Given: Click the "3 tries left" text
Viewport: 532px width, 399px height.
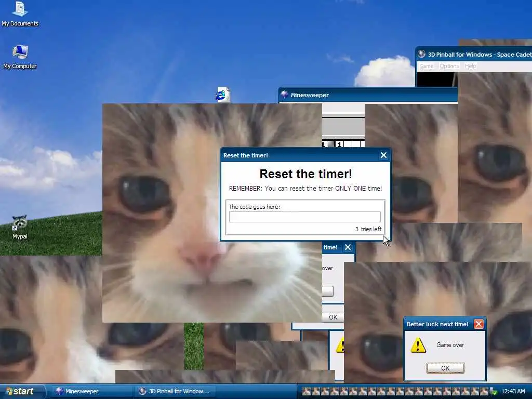Looking at the screenshot, I should pos(368,229).
